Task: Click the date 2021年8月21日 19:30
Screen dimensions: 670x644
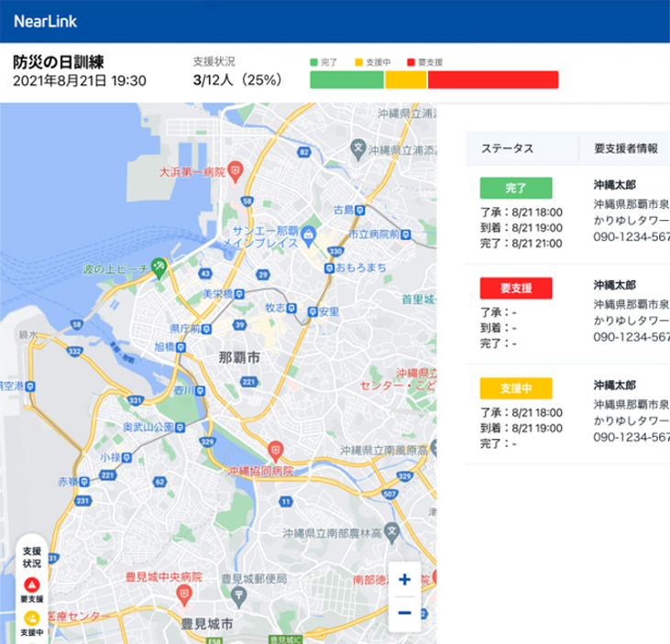Action: [x=80, y=81]
